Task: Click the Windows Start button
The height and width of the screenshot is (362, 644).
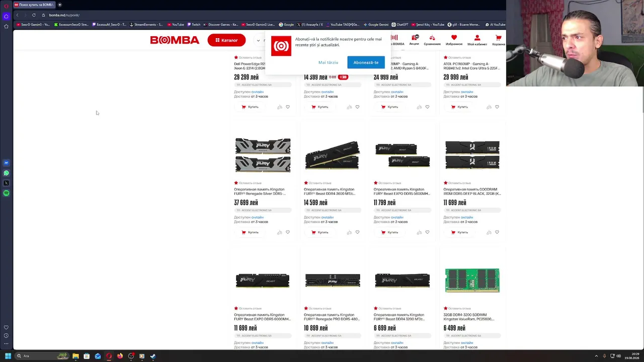Action: coord(8,356)
